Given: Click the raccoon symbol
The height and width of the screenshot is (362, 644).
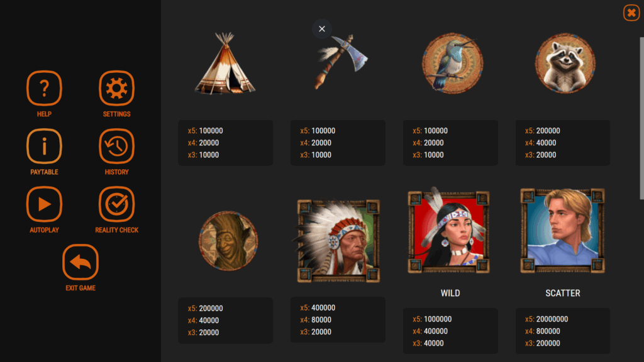Looking at the screenshot, I should click(565, 63).
